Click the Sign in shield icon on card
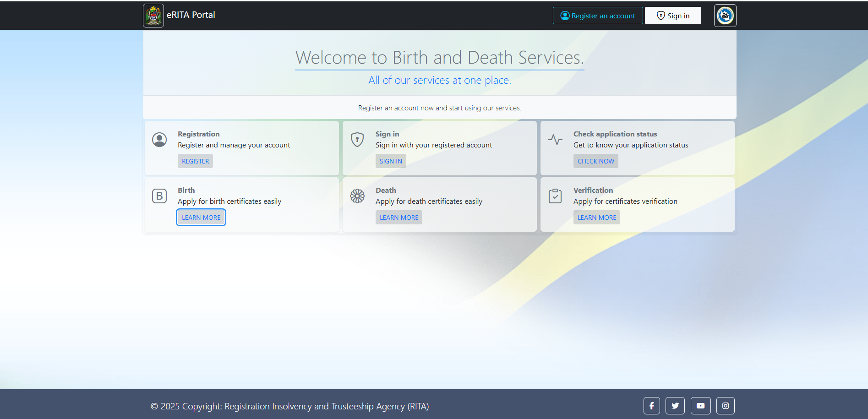The image size is (868, 419). pyautogui.click(x=357, y=140)
